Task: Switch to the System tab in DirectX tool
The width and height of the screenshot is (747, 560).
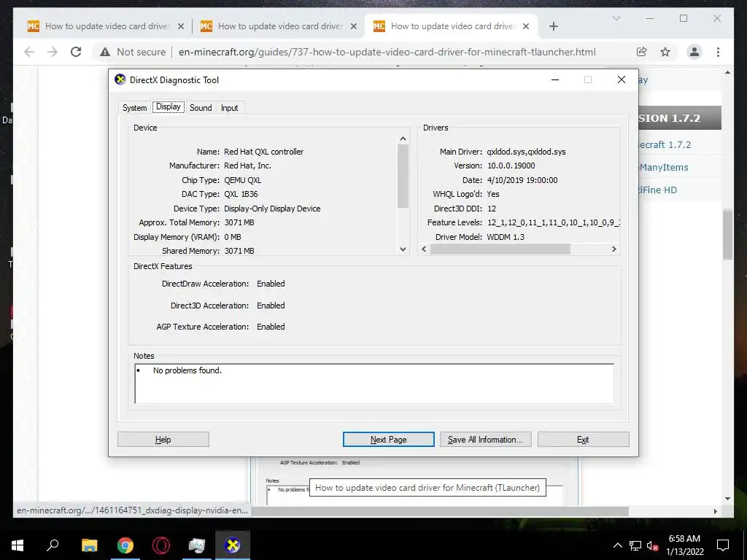Action: click(x=134, y=108)
